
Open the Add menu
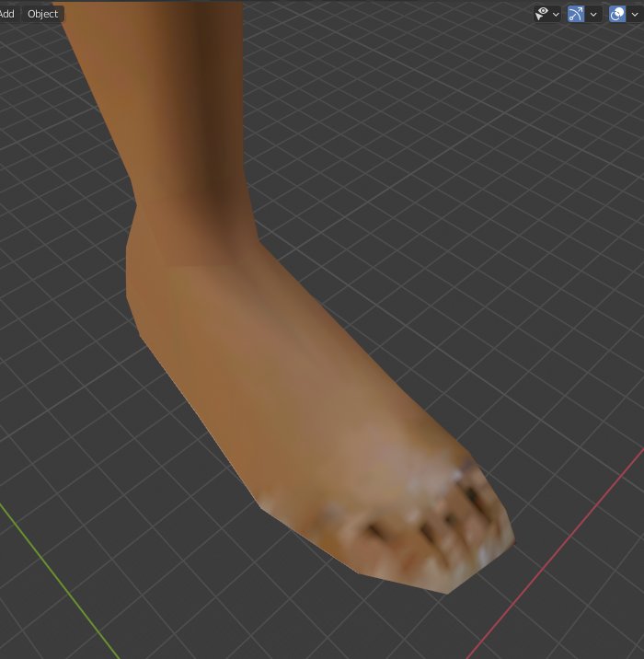[x=6, y=14]
